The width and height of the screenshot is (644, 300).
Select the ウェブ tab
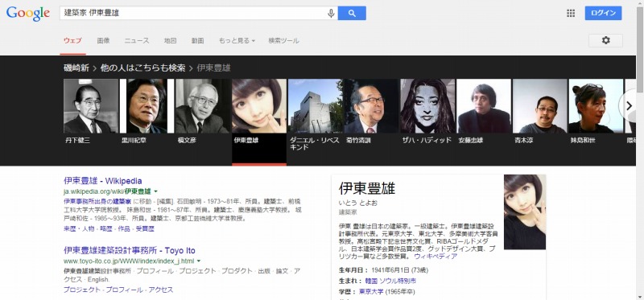coord(72,41)
